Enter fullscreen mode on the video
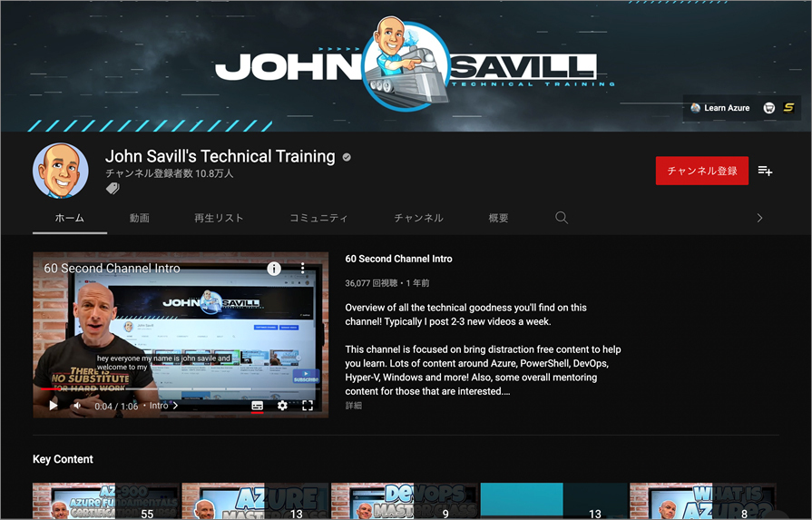812x520 pixels. click(308, 406)
